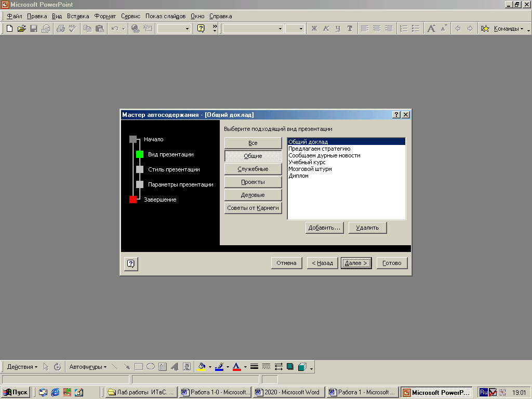Click the Print icon in toolbar
Image resolution: width=532 pixels, height=399 pixels.
coord(61,29)
